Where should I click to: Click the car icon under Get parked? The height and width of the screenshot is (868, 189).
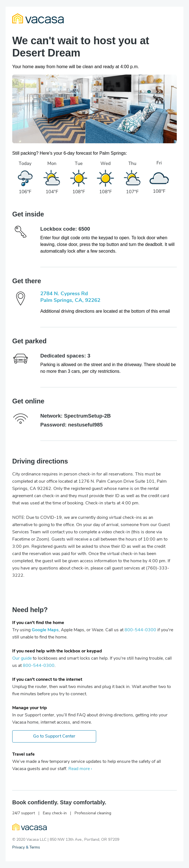pos(21,359)
